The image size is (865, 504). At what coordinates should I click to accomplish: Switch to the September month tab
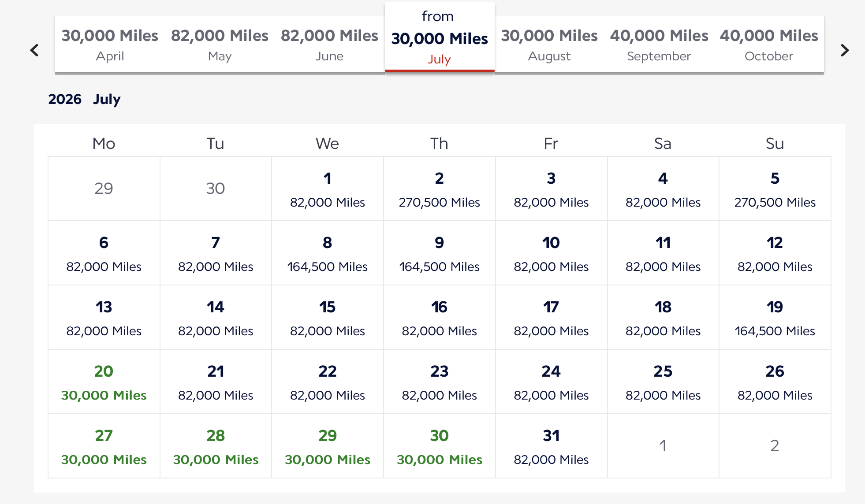[x=659, y=44]
